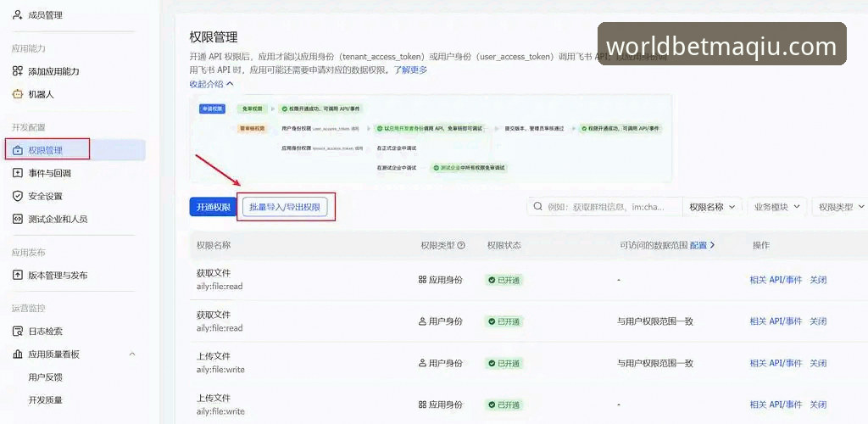868x424 pixels.
Task: Click 已开通 status in first 获取文件 row
Action: click(504, 280)
